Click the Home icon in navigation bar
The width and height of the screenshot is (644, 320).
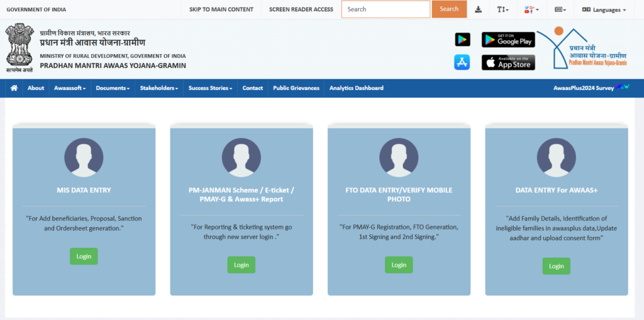point(14,88)
